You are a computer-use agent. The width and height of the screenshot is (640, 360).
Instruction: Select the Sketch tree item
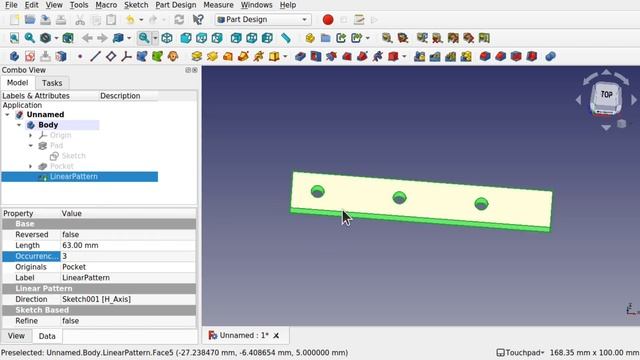pos(73,156)
